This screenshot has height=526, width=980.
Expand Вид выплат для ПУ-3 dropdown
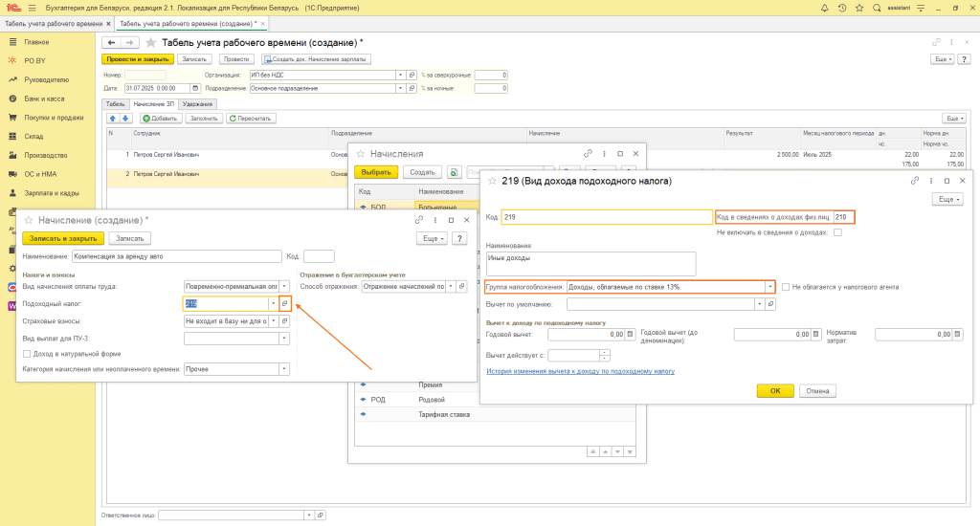click(284, 338)
